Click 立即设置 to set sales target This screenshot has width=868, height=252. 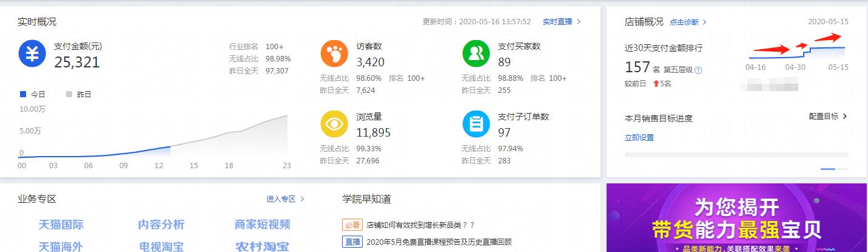point(639,138)
